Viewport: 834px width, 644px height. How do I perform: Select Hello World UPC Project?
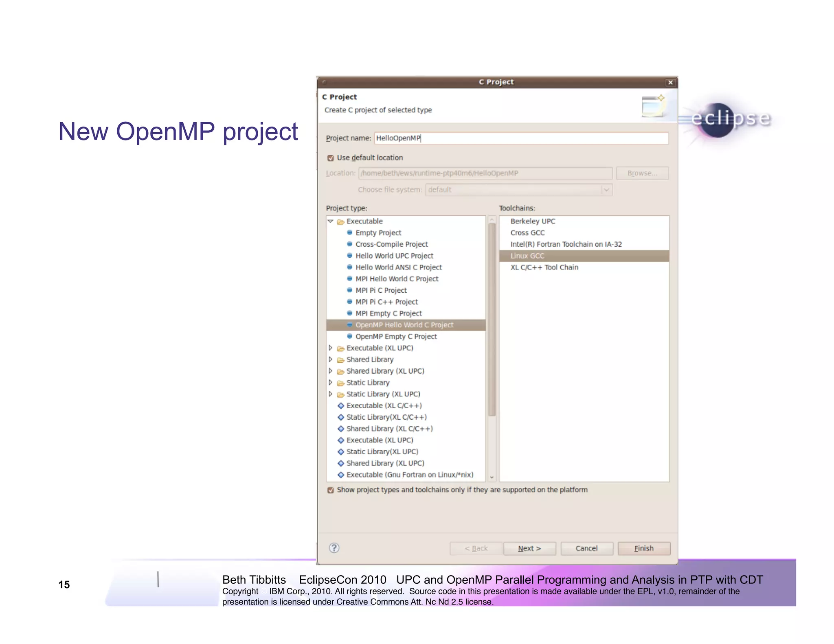pos(394,256)
